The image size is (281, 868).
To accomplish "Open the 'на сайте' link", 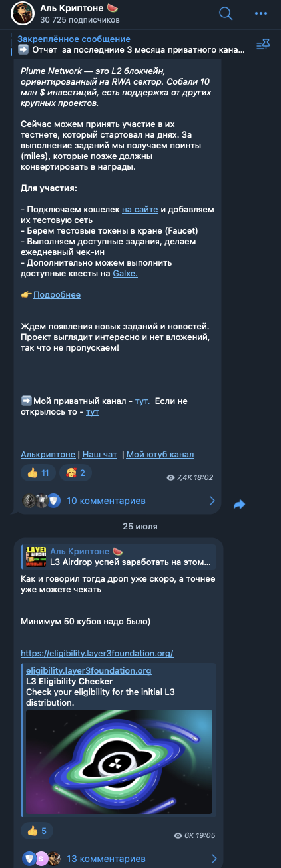I will click(140, 209).
